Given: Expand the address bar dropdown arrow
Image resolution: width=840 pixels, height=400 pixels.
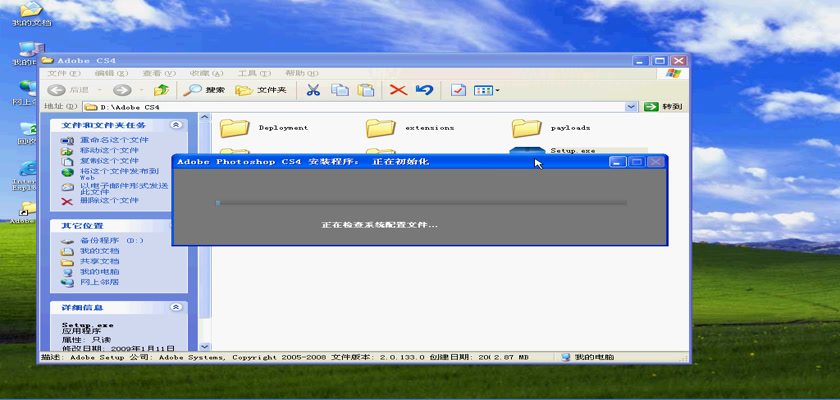Looking at the screenshot, I should [632, 107].
